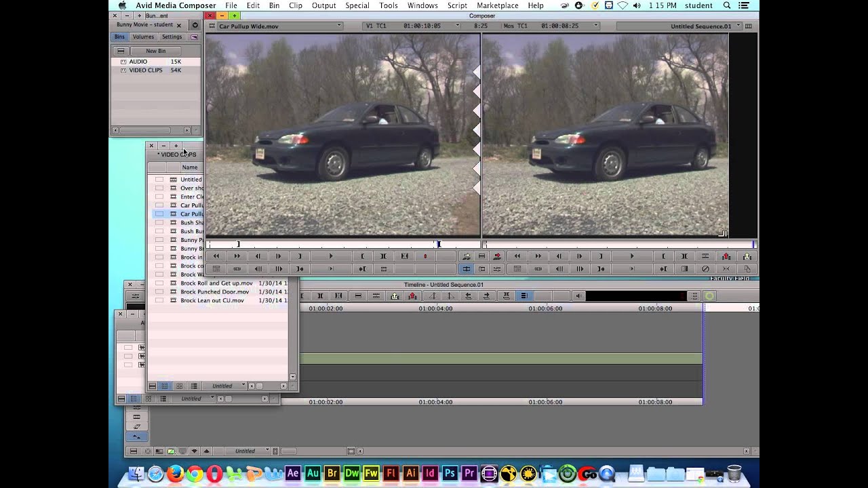Click the New Bin button
This screenshot has width=868, height=488.
click(156, 51)
